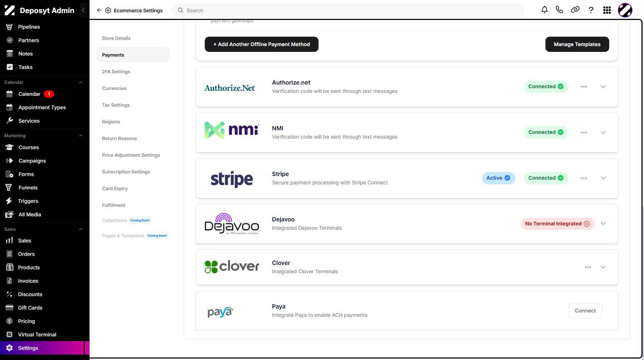Click NMI Connected status badge
644x360 pixels.
[x=546, y=132]
